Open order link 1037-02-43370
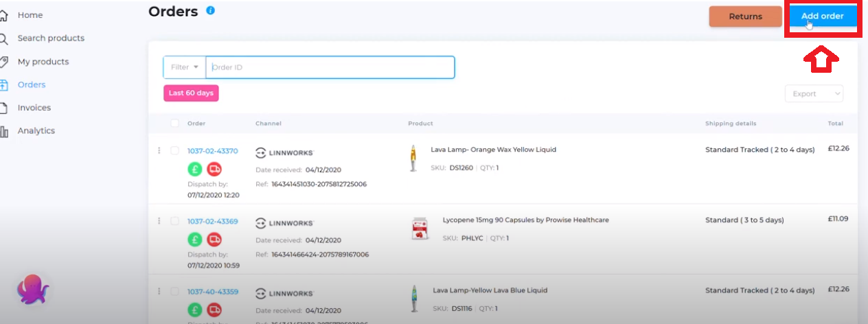This screenshot has width=868, height=324. click(213, 151)
